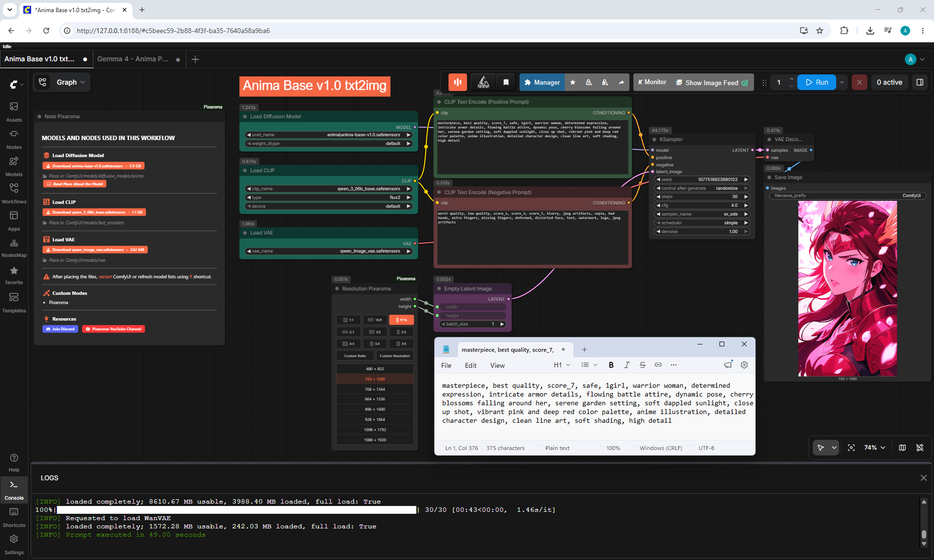Click the share arrow icon in the toolbar
Viewport: 934px width, 560px height.
click(x=621, y=82)
